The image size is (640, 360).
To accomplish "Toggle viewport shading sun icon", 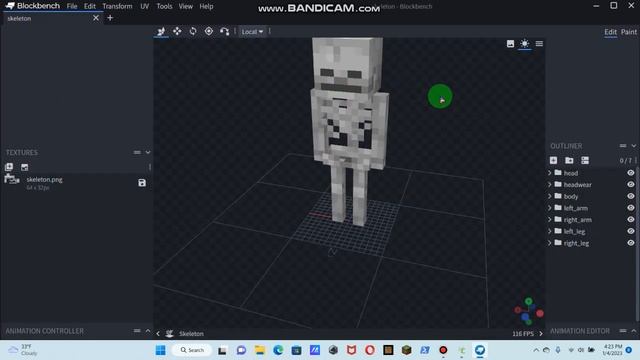I will 524,44.
